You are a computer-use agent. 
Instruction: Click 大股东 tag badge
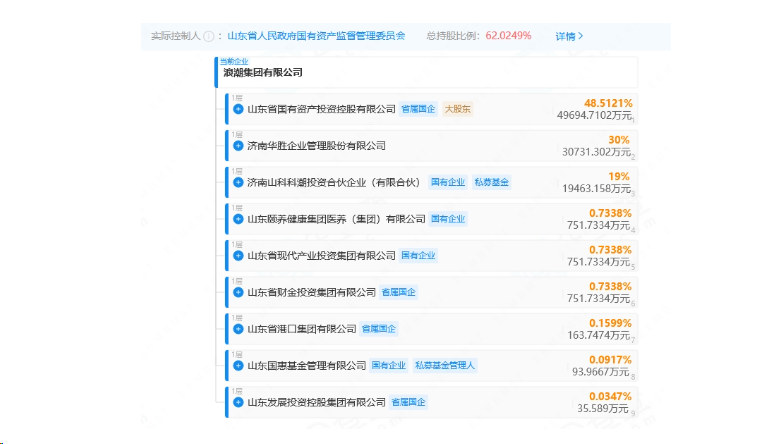tap(457, 109)
